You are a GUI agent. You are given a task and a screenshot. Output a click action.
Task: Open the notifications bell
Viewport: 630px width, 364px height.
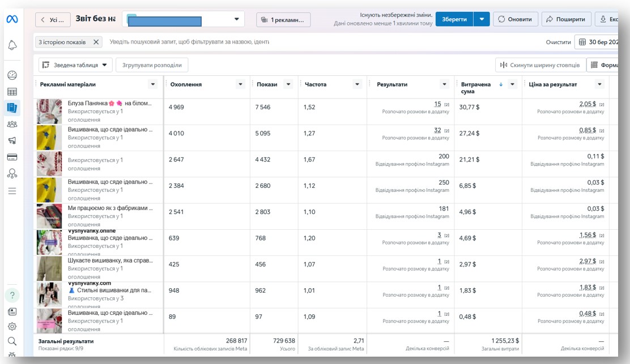12,45
